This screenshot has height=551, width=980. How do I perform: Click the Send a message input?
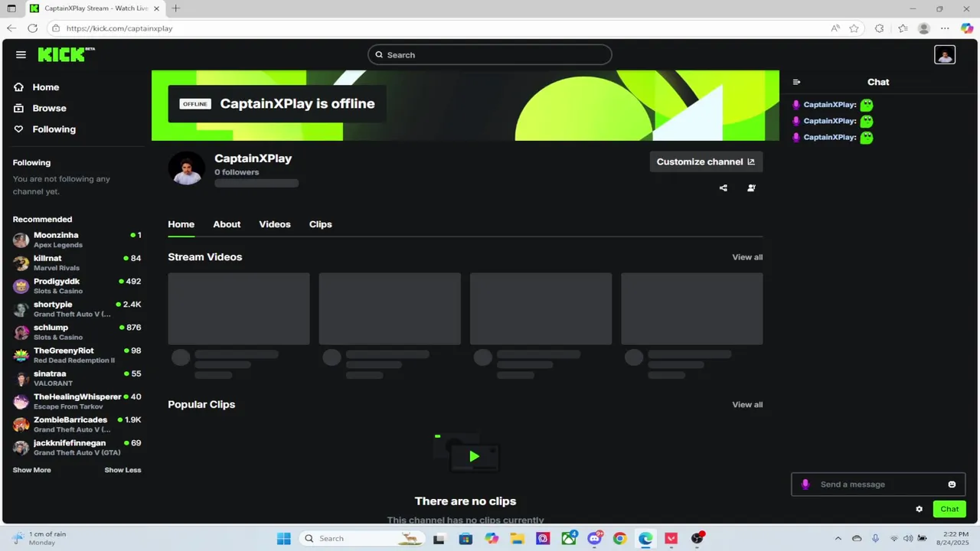click(878, 484)
